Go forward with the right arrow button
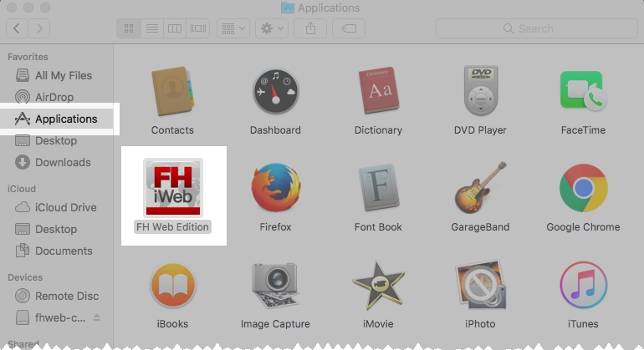The height and width of the screenshot is (350, 644). [x=39, y=28]
